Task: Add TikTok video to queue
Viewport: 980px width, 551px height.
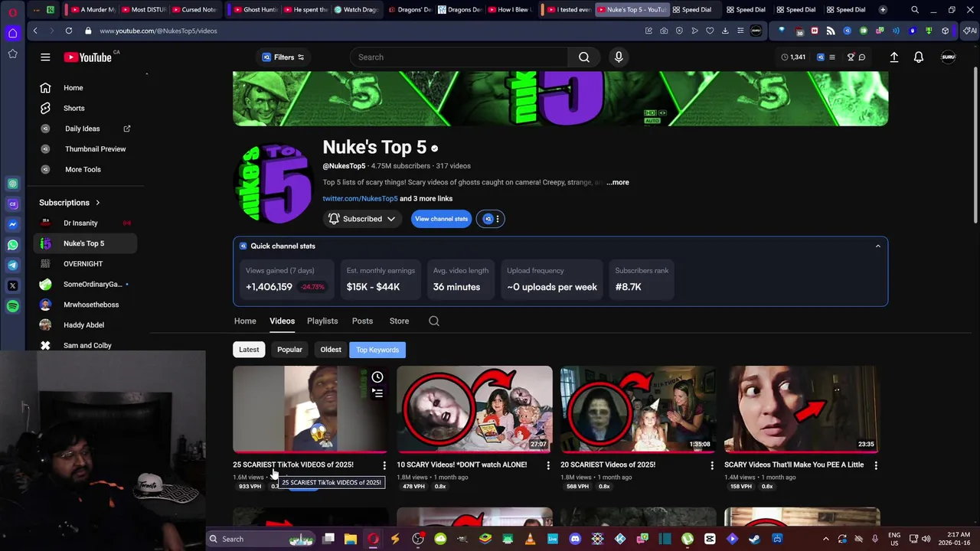Action: tap(377, 393)
